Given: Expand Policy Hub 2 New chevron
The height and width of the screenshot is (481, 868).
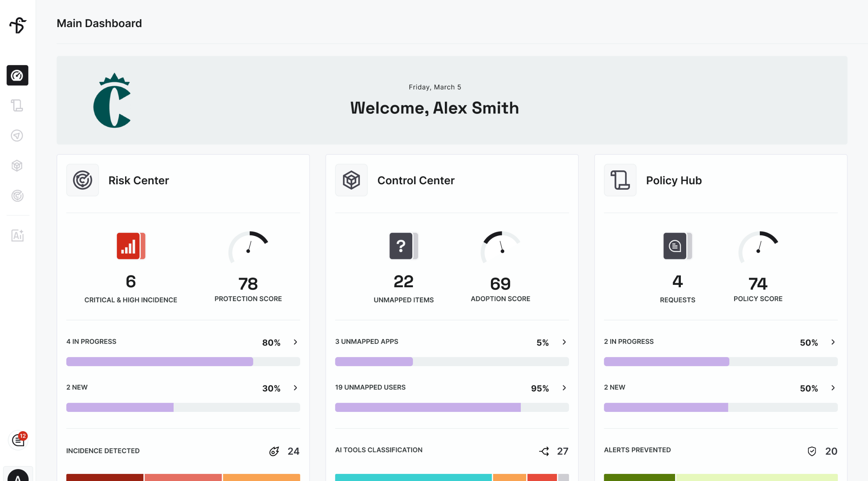Looking at the screenshot, I should tap(833, 388).
